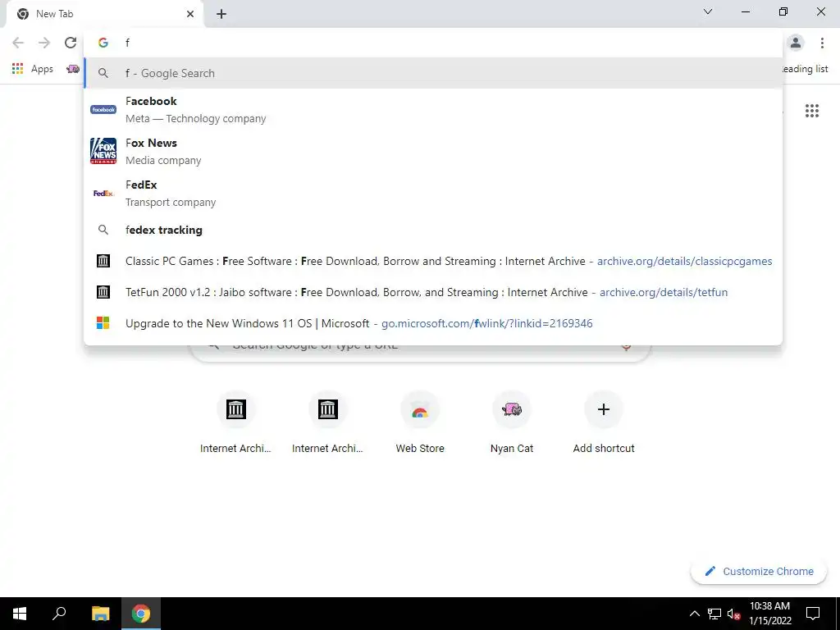This screenshot has width=840, height=630.
Task: Open the Reading list
Action: coord(805,69)
